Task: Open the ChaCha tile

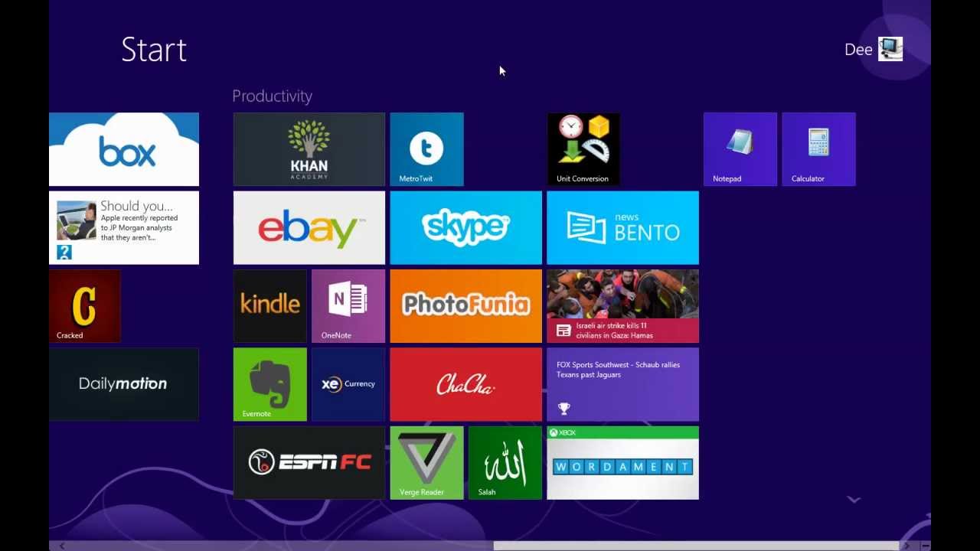Action: coord(466,385)
